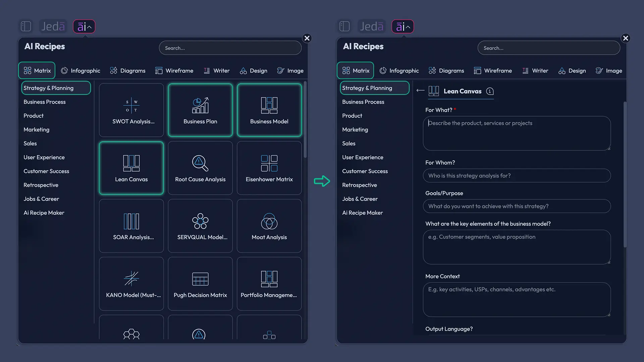The image size is (644, 362).
Task: Click the For What description field
Action: coord(517,133)
